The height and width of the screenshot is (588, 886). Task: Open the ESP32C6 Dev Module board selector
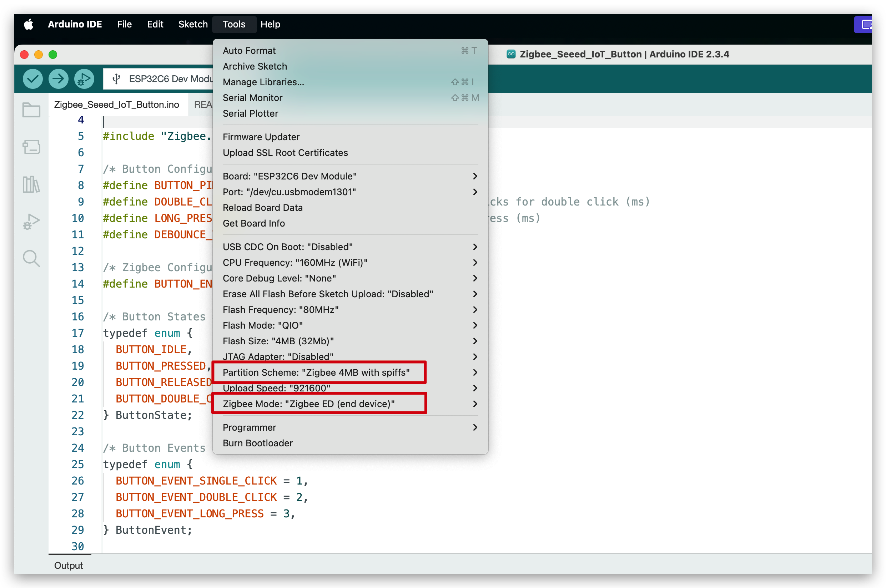point(158,79)
